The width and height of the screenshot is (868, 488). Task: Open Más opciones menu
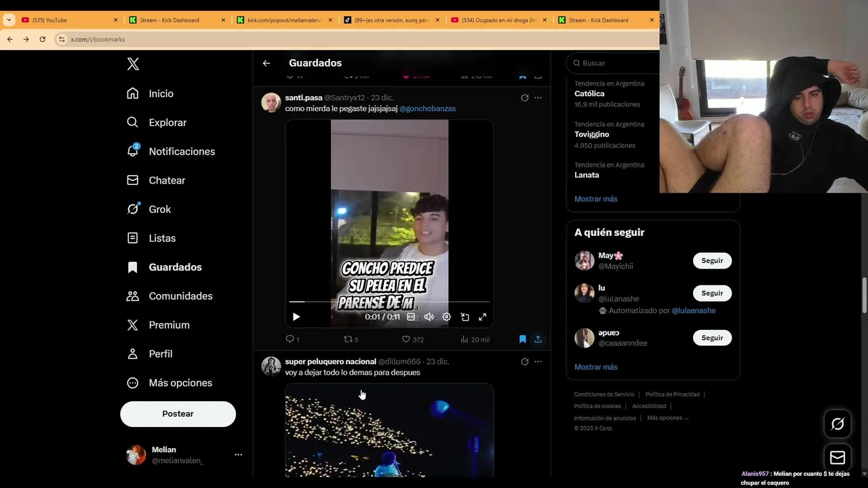point(170,383)
